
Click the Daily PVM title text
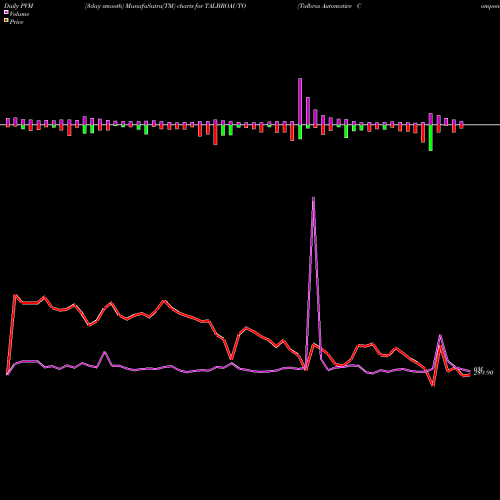pos(19,6)
